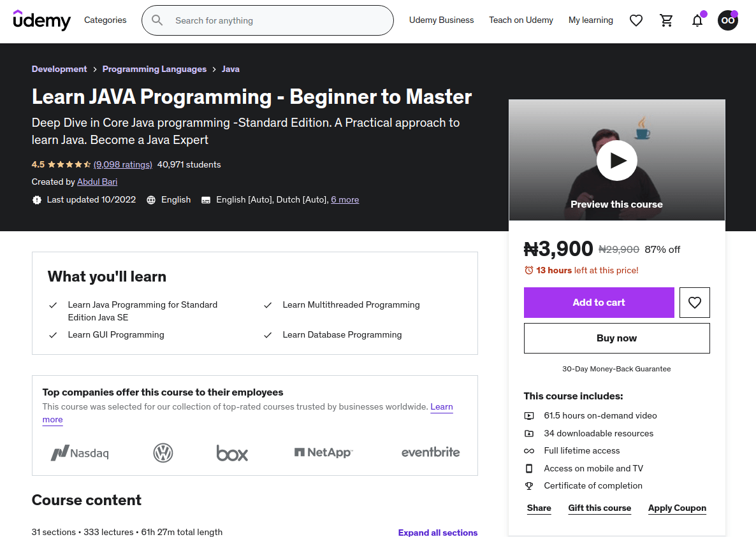Viewport: 756px width, 537px height.
Task: Open the 9,098 ratings link
Action: click(x=122, y=164)
